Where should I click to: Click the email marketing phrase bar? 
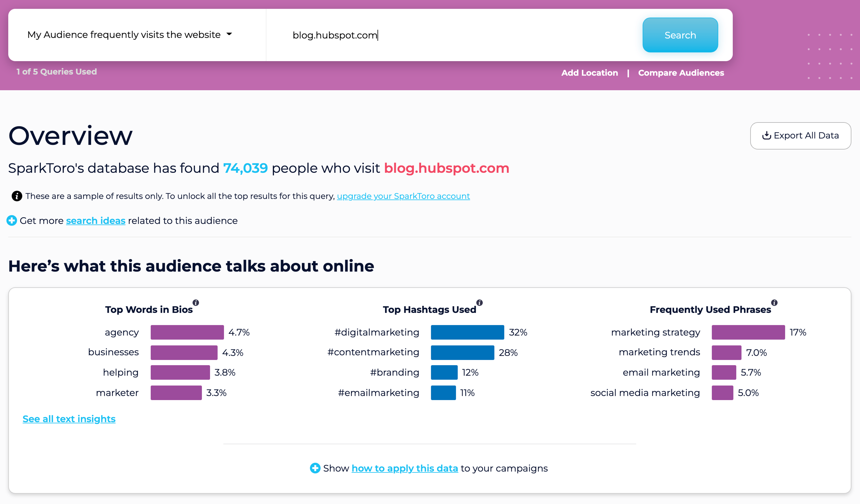[x=724, y=372]
